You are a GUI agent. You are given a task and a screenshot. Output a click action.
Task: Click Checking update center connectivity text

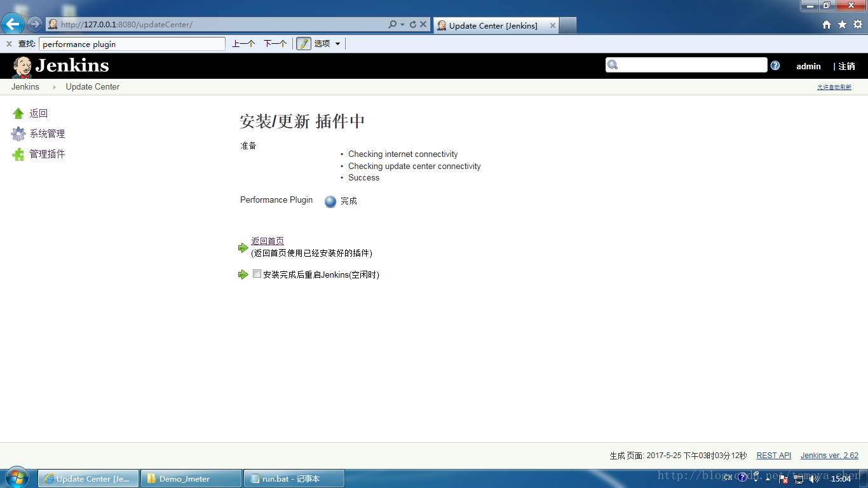click(x=414, y=166)
